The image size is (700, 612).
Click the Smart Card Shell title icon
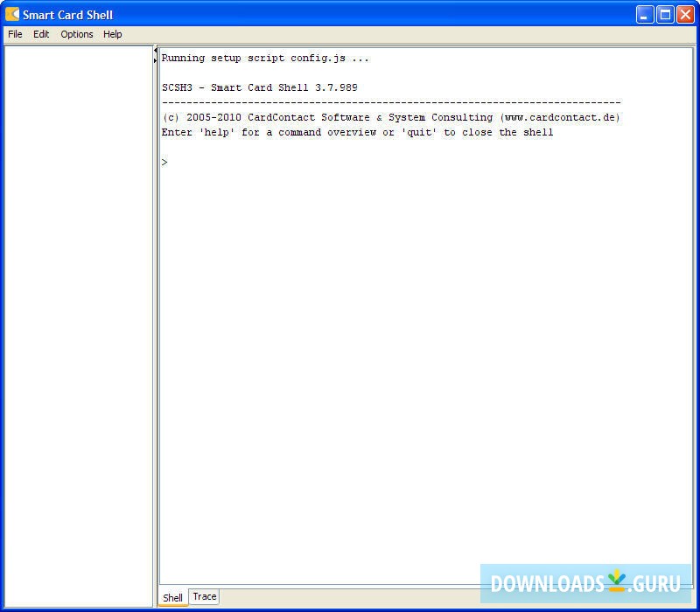click(x=12, y=14)
